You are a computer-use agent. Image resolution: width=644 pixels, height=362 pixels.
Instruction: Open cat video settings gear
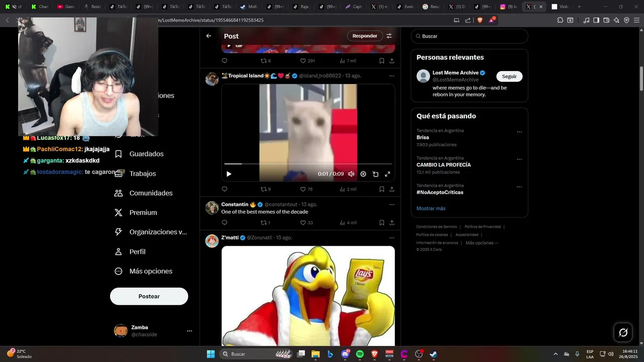[x=363, y=174]
